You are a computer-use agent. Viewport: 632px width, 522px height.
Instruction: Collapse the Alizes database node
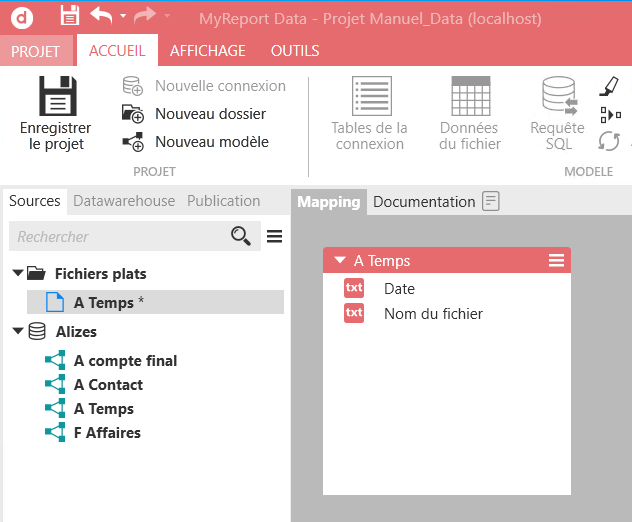pyautogui.click(x=18, y=331)
